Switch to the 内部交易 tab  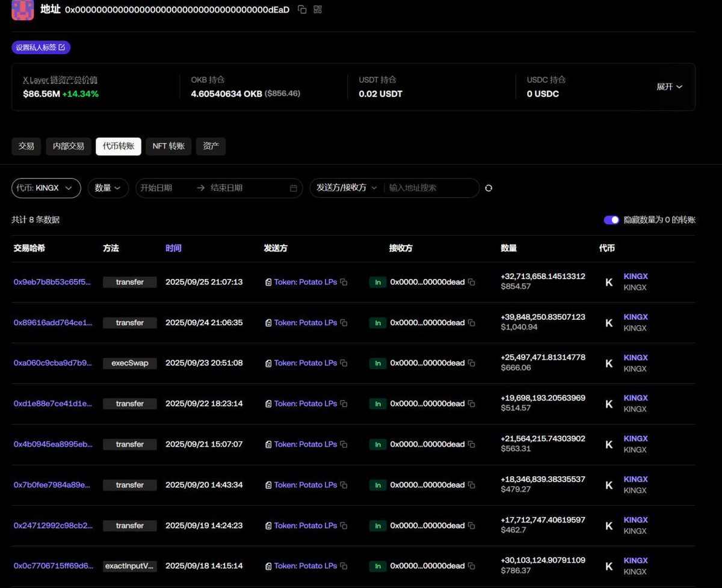coord(69,146)
